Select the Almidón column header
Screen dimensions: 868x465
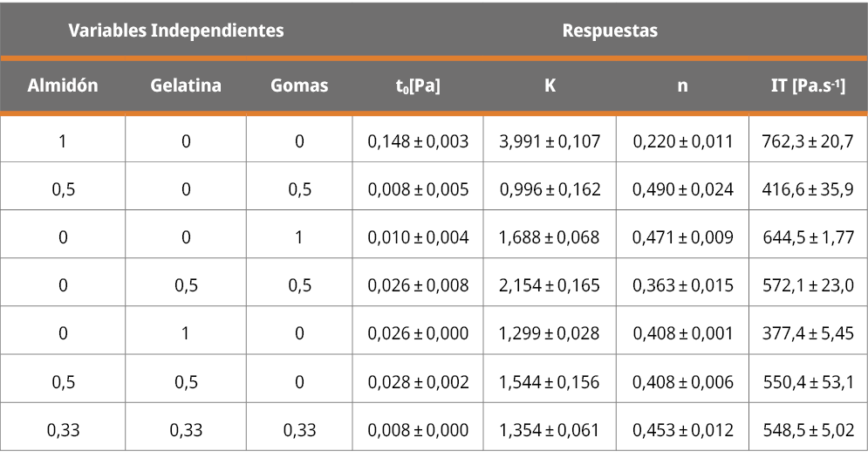[x=63, y=85]
